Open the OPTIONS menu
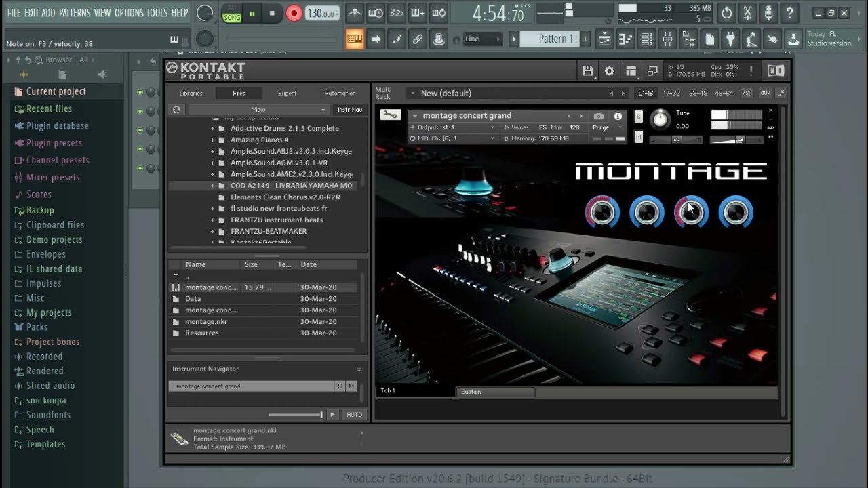 pyautogui.click(x=129, y=13)
